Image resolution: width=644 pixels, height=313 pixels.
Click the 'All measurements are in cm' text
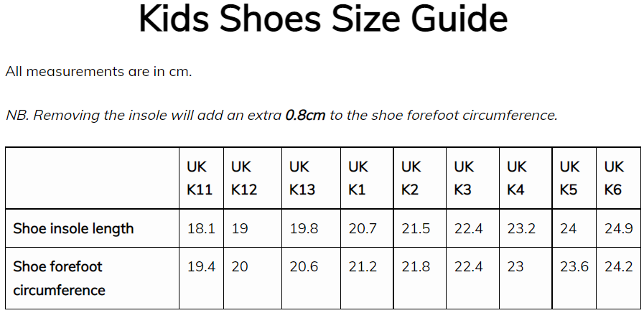(x=98, y=72)
